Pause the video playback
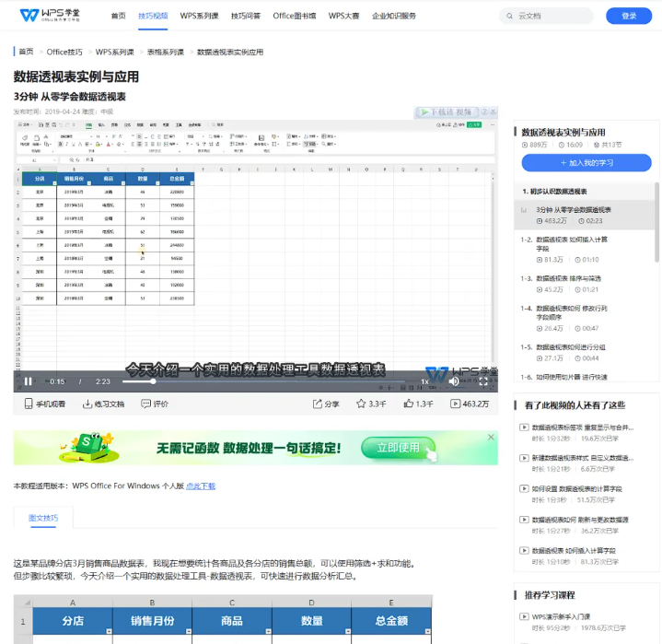The image size is (662, 644). 28,381
